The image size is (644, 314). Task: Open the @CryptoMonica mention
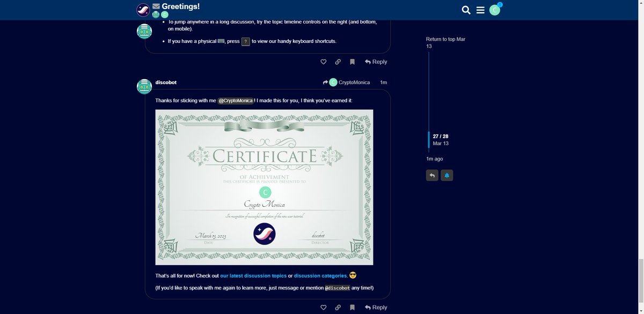coord(236,101)
